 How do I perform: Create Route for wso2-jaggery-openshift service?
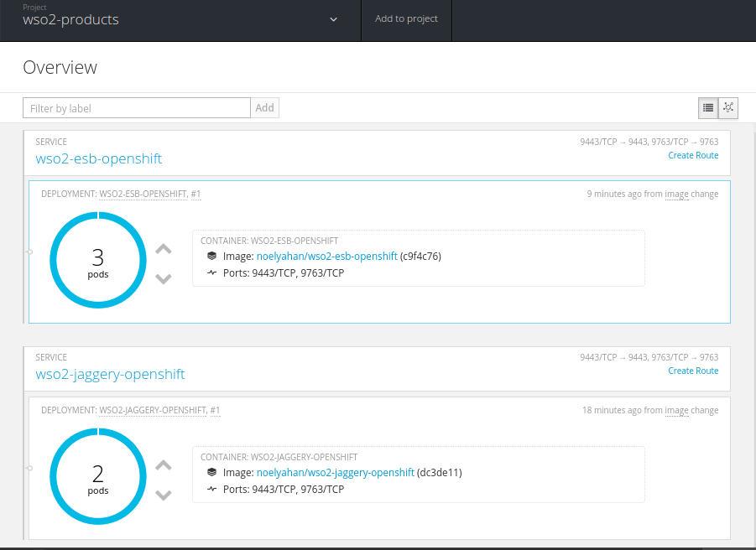(693, 371)
